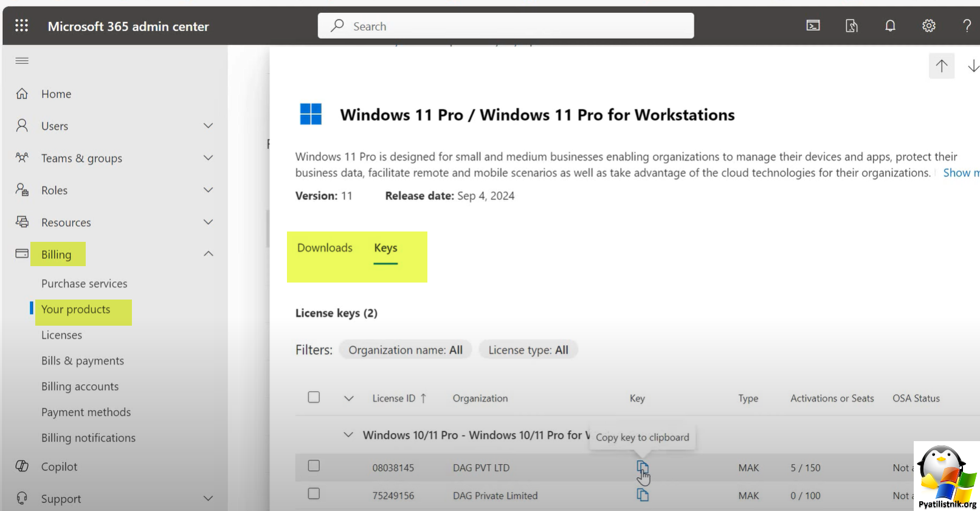This screenshot has height=511, width=980.
Task: Collapse the navigation menu hamburger
Action: coord(22,60)
